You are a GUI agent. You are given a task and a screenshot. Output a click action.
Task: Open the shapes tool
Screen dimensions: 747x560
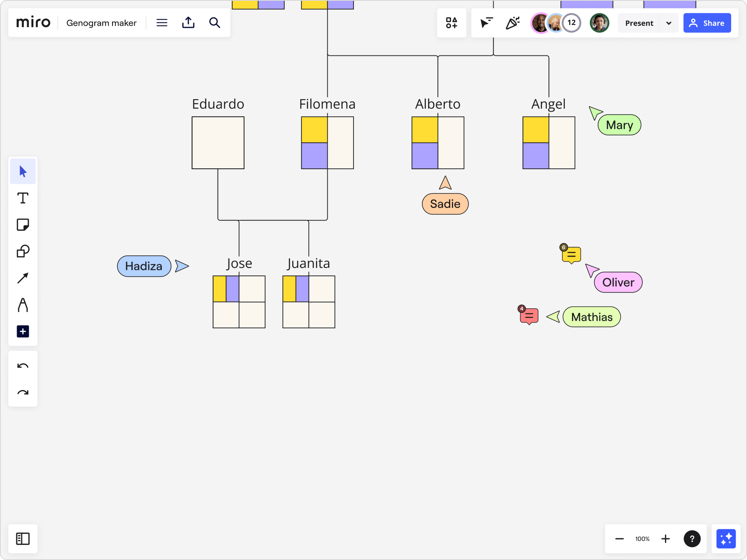tap(23, 251)
